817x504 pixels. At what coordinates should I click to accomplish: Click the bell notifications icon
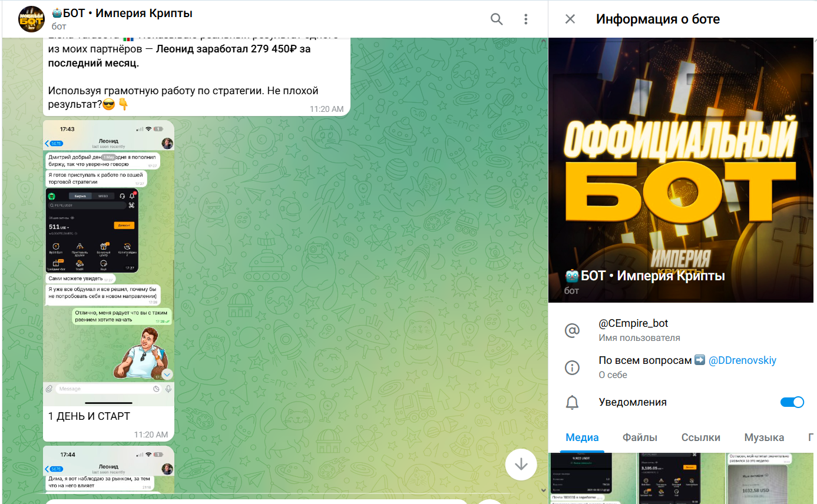point(572,403)
